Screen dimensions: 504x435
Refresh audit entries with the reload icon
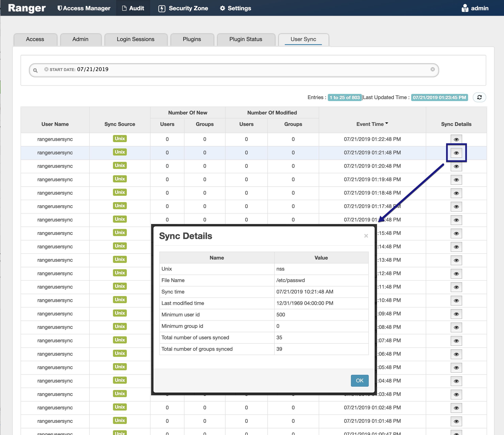(x=479, y=97)
